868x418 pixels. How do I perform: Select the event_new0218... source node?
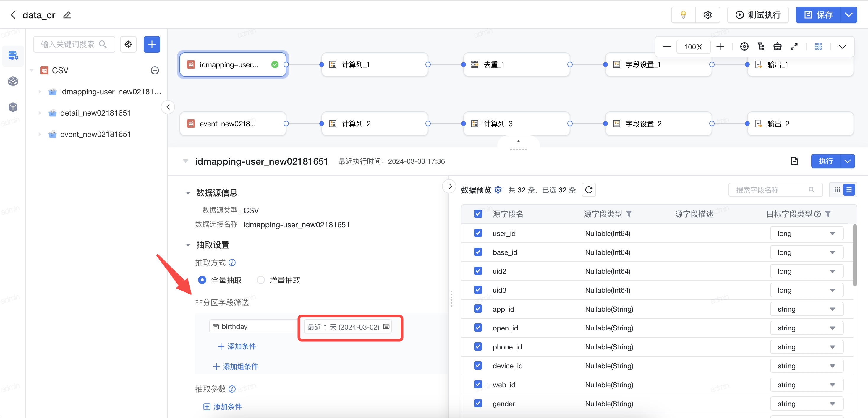tap(233, 124)
